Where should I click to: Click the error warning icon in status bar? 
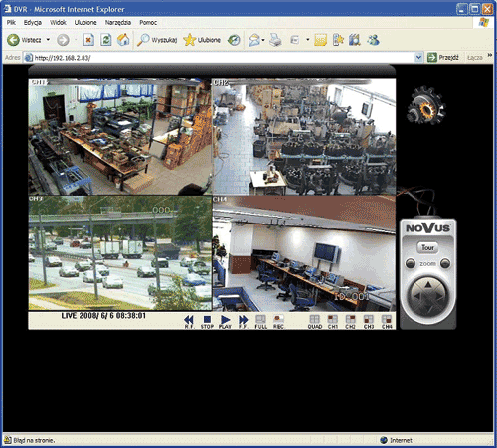pyautogui.click(x=7, y=440)
